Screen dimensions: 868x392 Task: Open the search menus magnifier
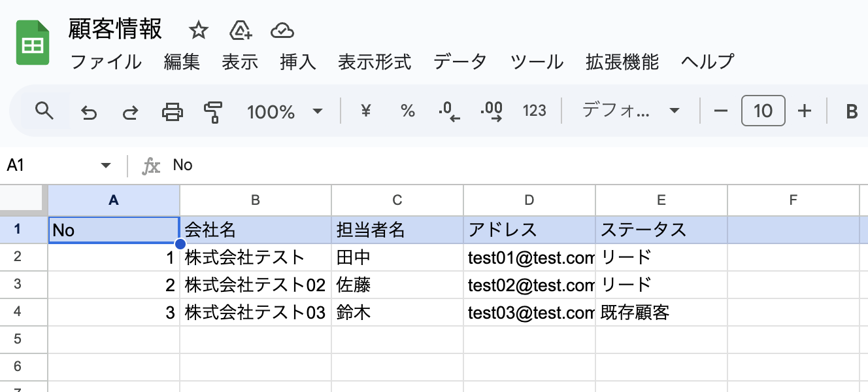coord(44,111)
